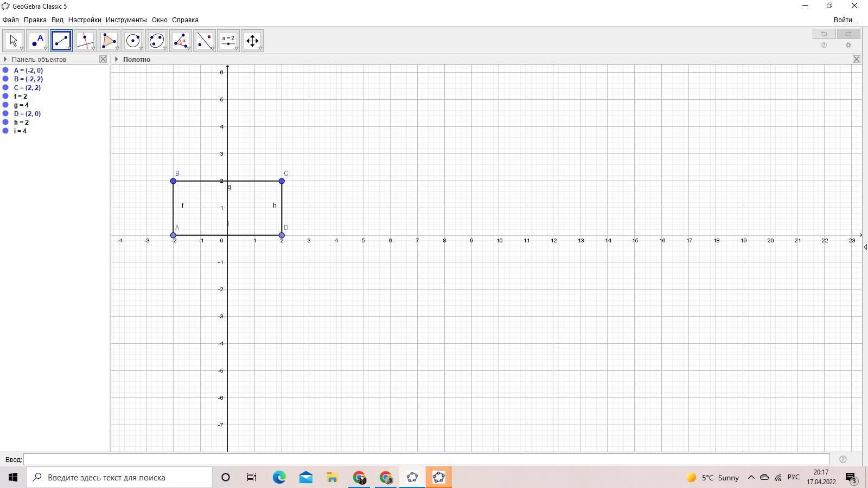Open Microsoft Edge from taskbar
Image resolution: width=868 pixels, height=488 pixels.
279,478
